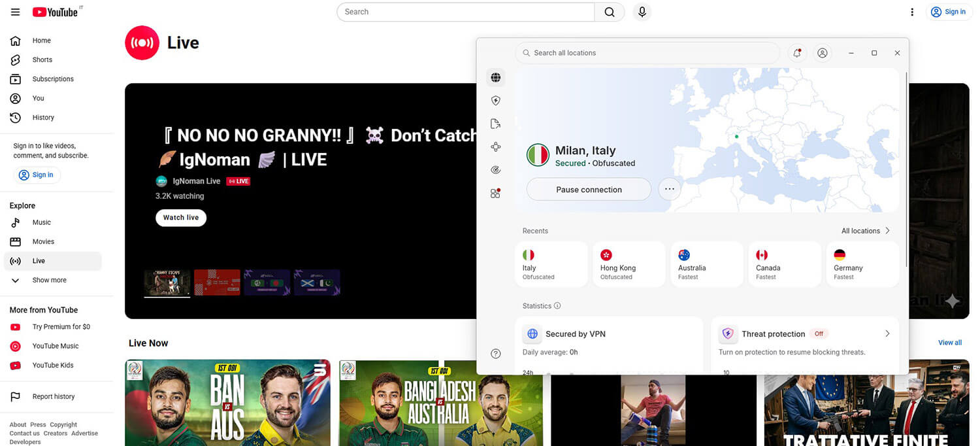Viewport: 980px width, 446px height.
Task: Expand Show more in Explore section
Action: click(x=53, y=280)
